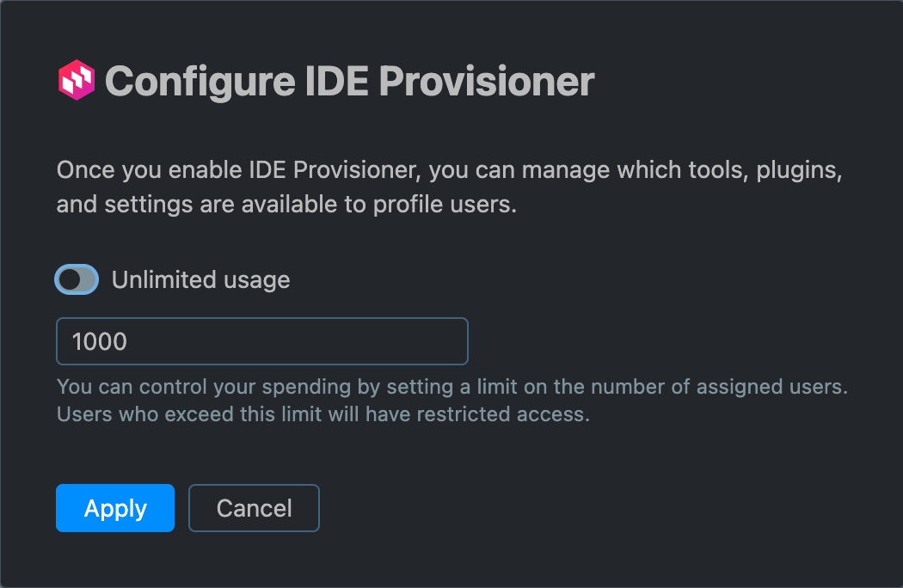Screen dimensions: 903x588
Task: Cancel the IDE Provisioner dialog
Action: point(254,508)
